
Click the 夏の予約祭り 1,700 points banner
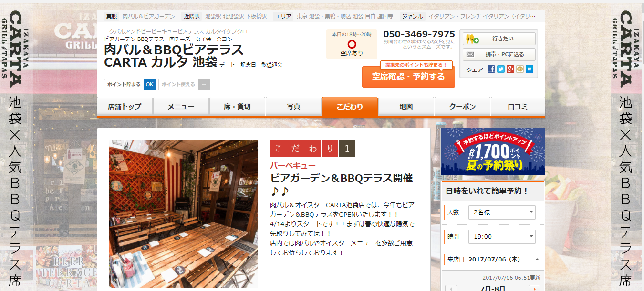[x=493, y=151]
